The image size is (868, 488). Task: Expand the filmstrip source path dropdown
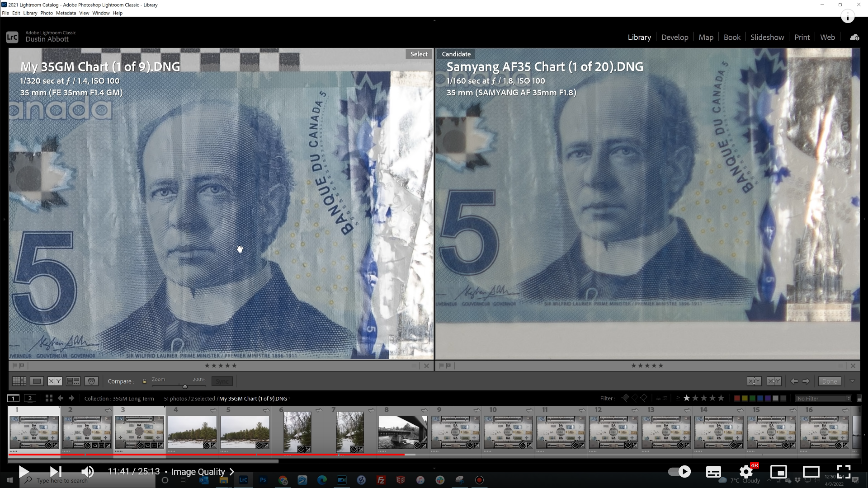click(x=289, y=399)
